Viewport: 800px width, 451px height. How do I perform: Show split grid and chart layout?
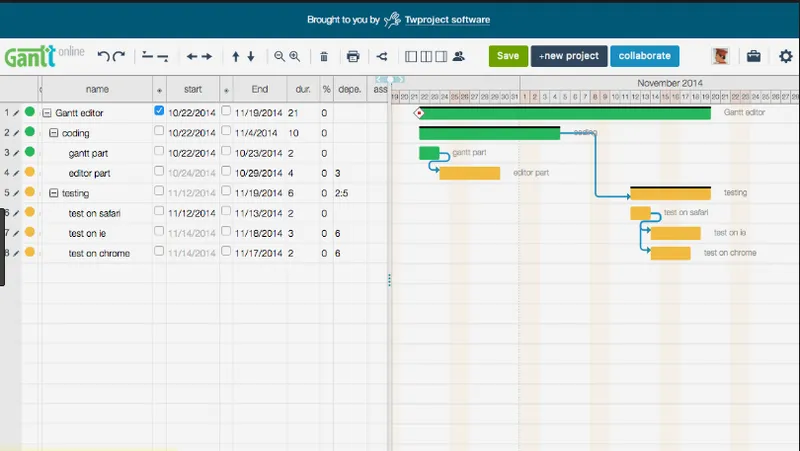pyautogui.click(x=426, y=56)
